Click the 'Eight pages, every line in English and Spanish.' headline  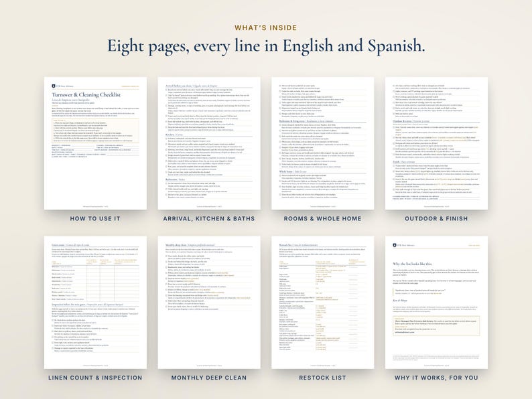coord(266,46)
